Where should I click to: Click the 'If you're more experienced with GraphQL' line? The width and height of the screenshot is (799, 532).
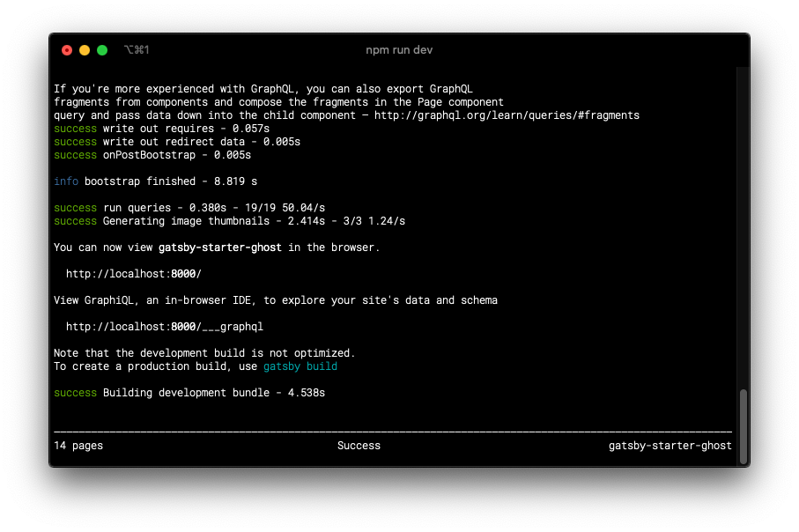263,89
